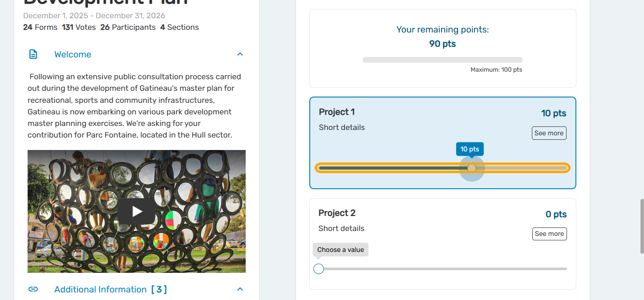Click the Project 1 slider handle
The image size is (644, 300).
pyautogui.click(x=472, y=168)
